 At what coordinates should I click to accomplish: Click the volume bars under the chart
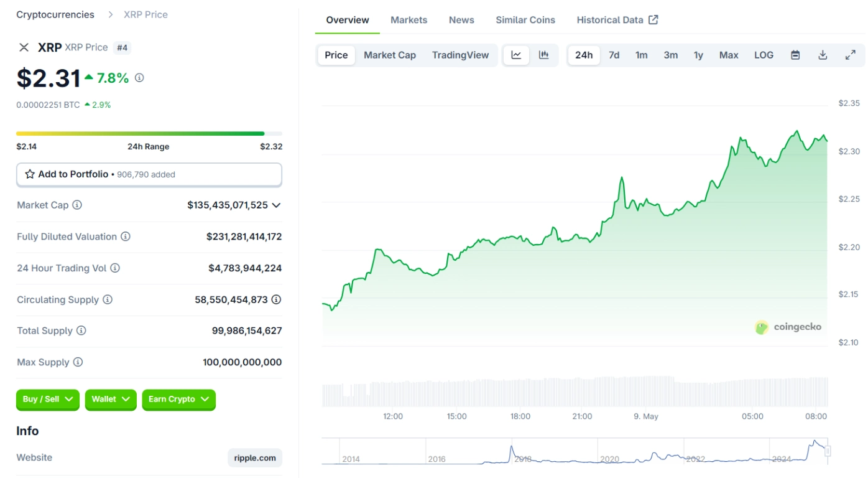pyautogui.click(x=575, y=391)
